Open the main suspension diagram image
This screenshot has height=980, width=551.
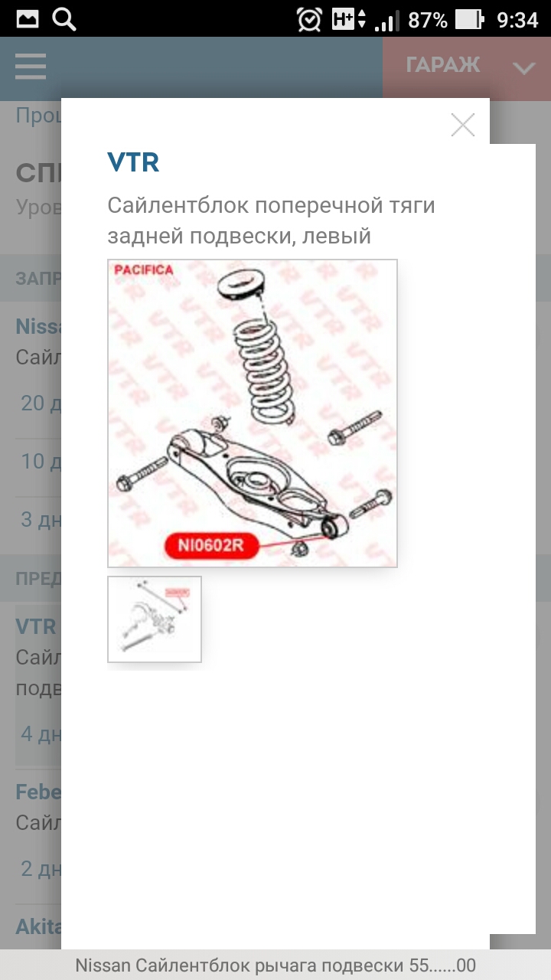(253, 413)
